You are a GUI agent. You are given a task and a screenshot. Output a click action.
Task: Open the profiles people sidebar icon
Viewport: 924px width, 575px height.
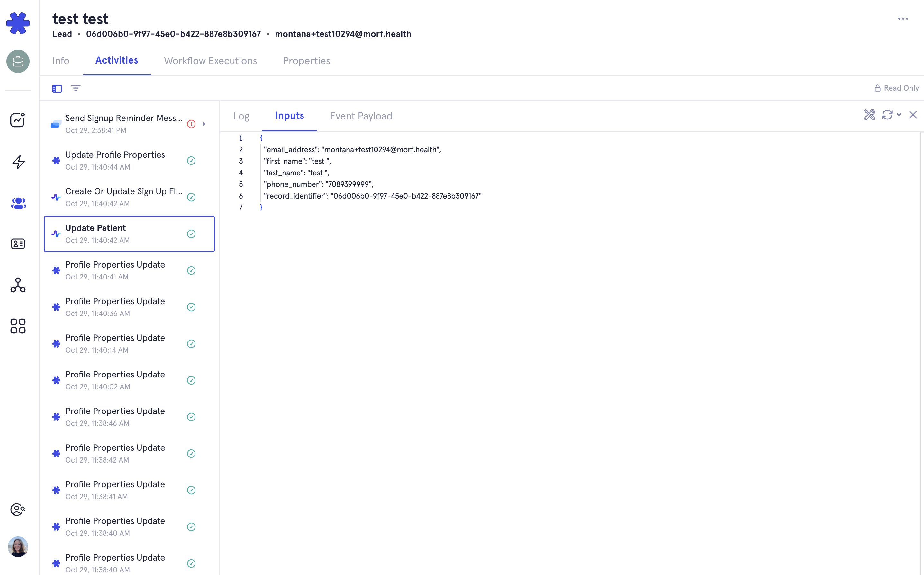pos(18,203)
